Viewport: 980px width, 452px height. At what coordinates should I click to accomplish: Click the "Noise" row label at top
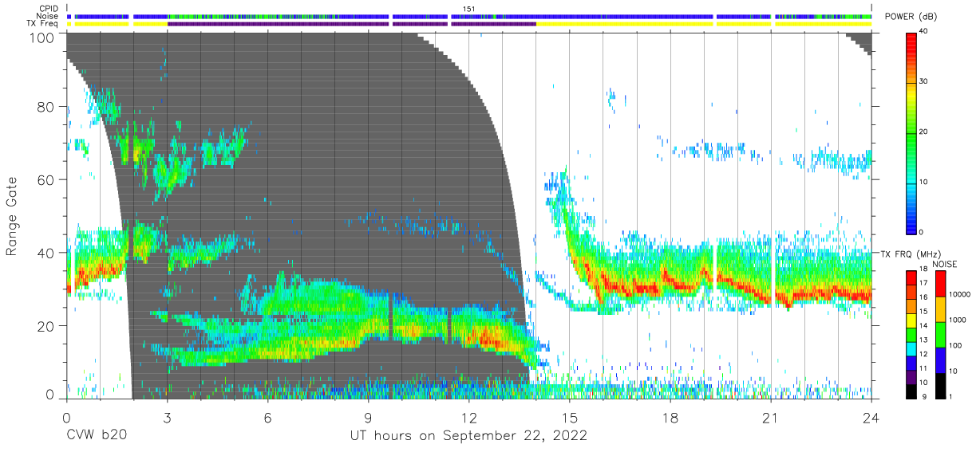(48, 16)
